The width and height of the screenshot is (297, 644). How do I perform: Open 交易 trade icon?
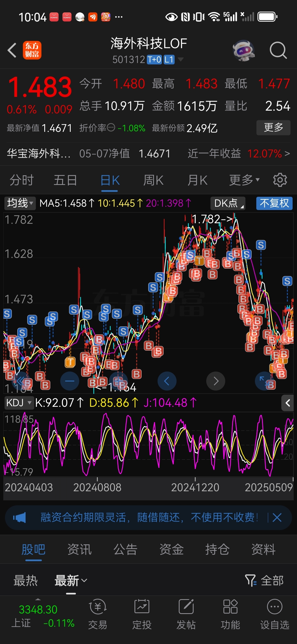point(98,614)
